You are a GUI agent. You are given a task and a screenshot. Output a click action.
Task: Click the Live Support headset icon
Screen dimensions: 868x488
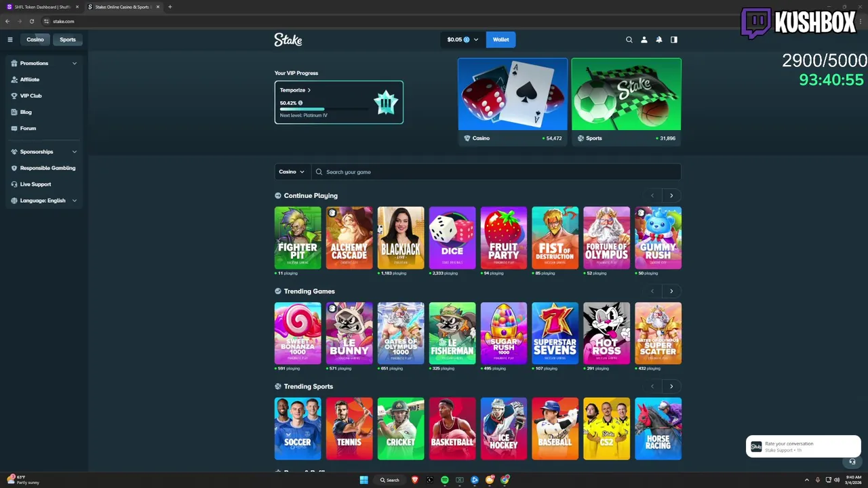point(14,184)
